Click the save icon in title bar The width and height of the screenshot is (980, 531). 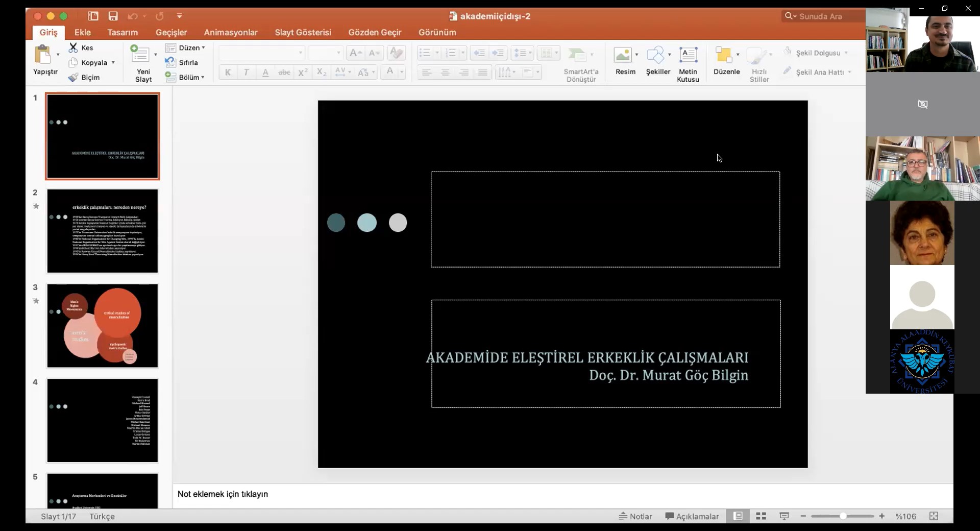[x=113, y=16]
